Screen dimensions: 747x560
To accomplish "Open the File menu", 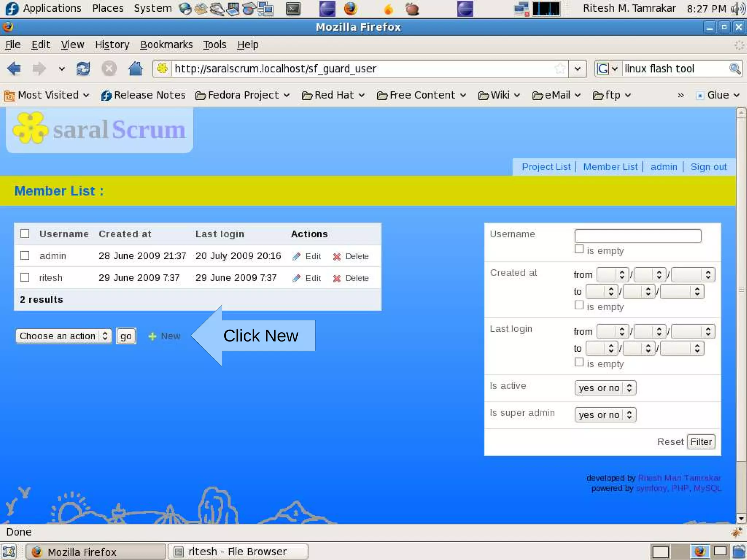I will click(13, 45).
